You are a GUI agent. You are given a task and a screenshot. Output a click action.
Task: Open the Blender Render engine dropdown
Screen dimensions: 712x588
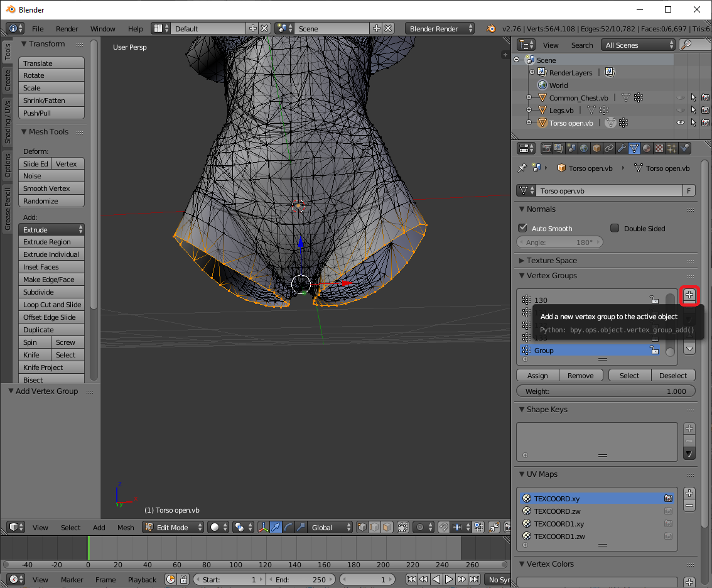[440, 28]
